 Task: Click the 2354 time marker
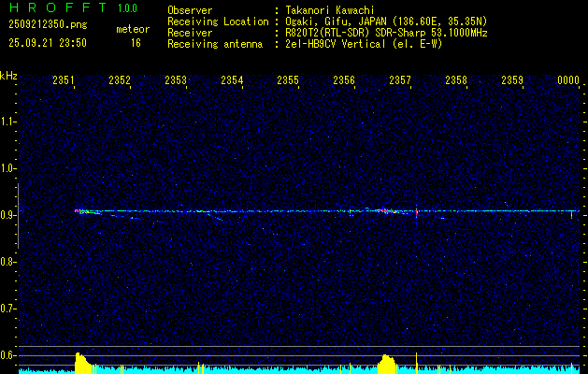coord(232,80)
